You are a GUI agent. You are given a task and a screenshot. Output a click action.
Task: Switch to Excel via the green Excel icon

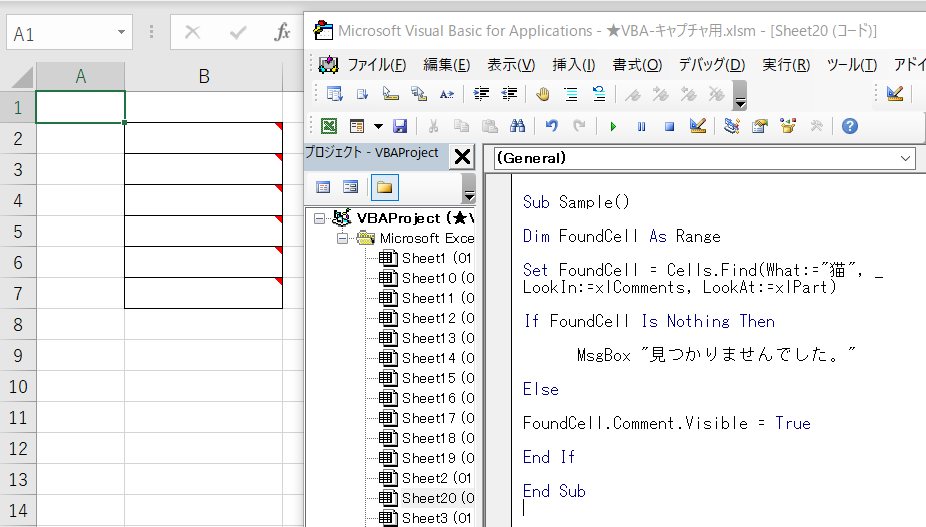click(x=328, y=126)
